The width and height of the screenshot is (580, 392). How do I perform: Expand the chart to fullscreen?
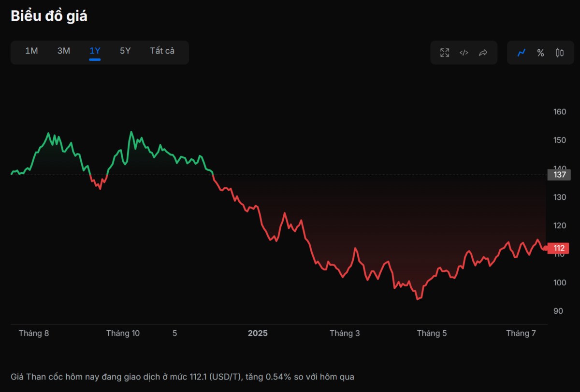(x=445, y=53)
